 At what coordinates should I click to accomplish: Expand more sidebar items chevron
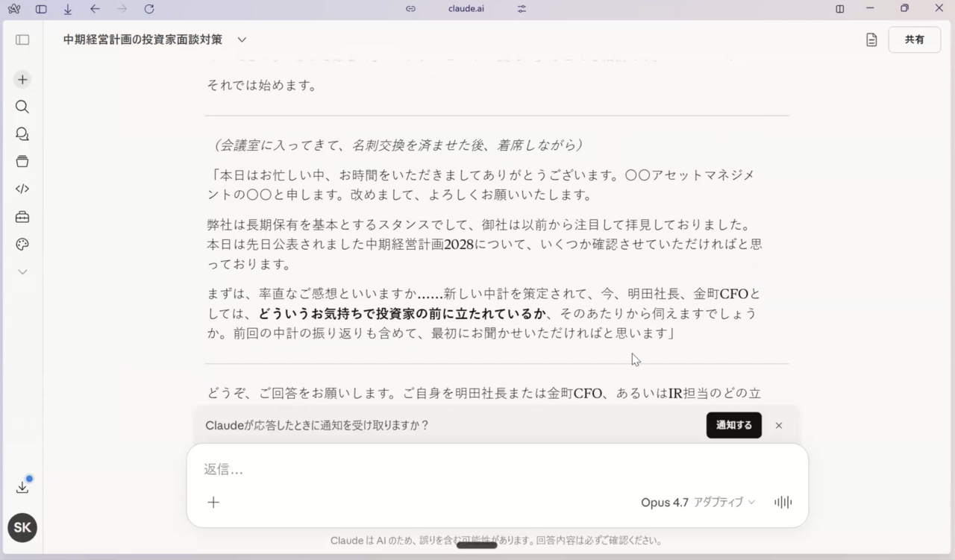coord(22,272)
